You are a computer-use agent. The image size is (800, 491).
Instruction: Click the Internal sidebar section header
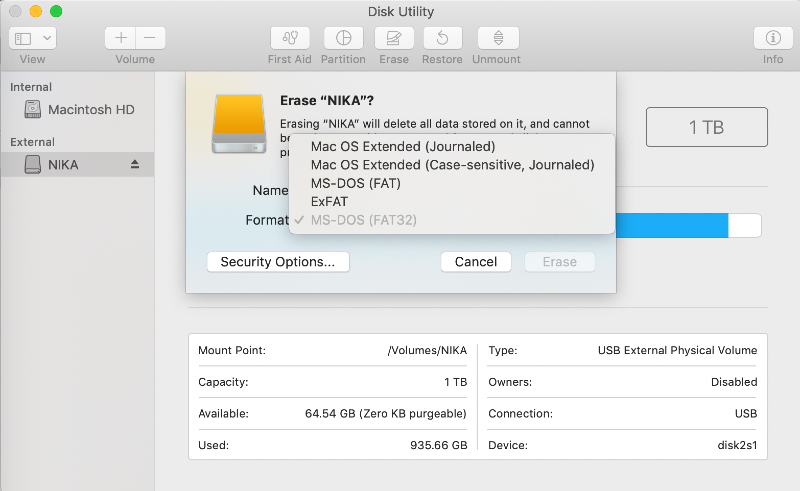(x=31, y=87)
